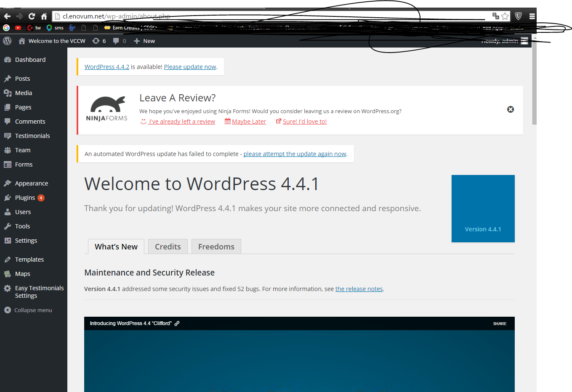Click the WordPress logo in admin bar
This screenshot has height=392, width=572.
click(7, 41)
